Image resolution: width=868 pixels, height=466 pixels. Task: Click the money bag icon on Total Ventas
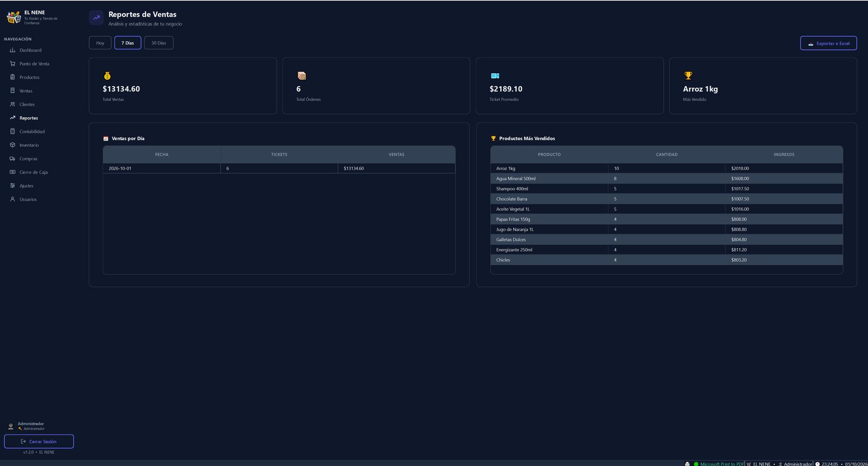click(x=107, y=76)
